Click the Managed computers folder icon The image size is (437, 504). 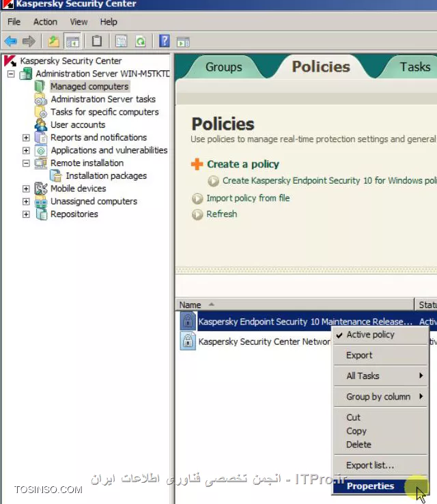pos(40,86)
